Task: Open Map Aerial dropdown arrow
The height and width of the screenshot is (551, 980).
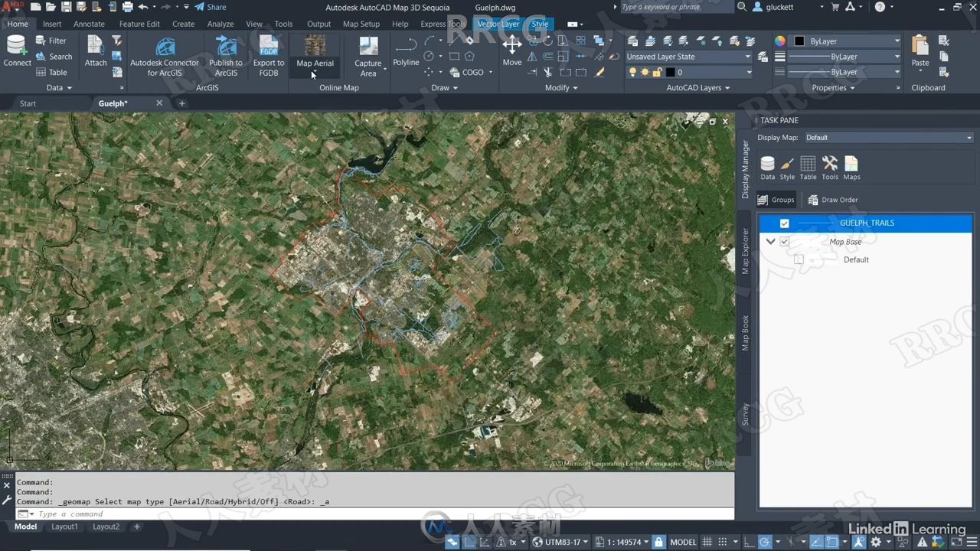Action: tap(314, 73)
